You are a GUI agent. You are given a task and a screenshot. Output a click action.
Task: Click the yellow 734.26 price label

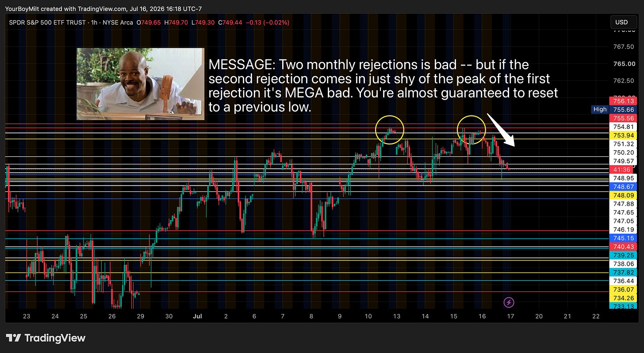coord(624,298)
